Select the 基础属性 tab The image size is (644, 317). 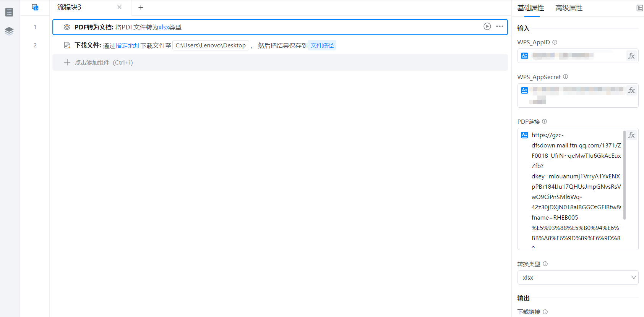(530, 8)
